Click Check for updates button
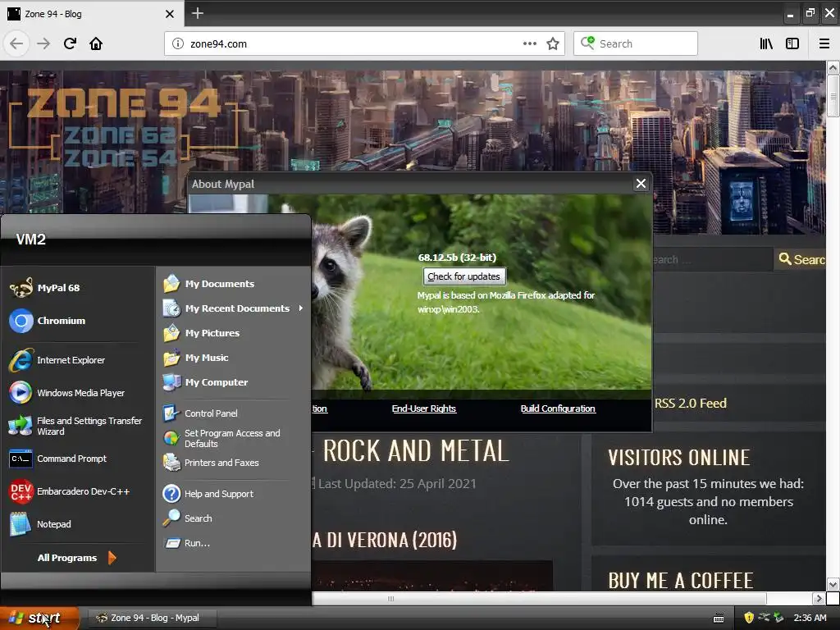 click(x=464, y=276)
